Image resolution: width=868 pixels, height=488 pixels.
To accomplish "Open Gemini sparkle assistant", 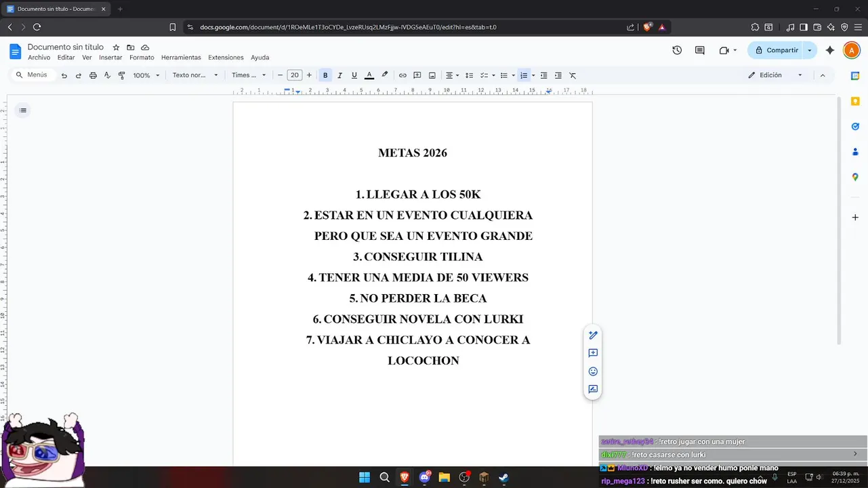I will (830, 50).
